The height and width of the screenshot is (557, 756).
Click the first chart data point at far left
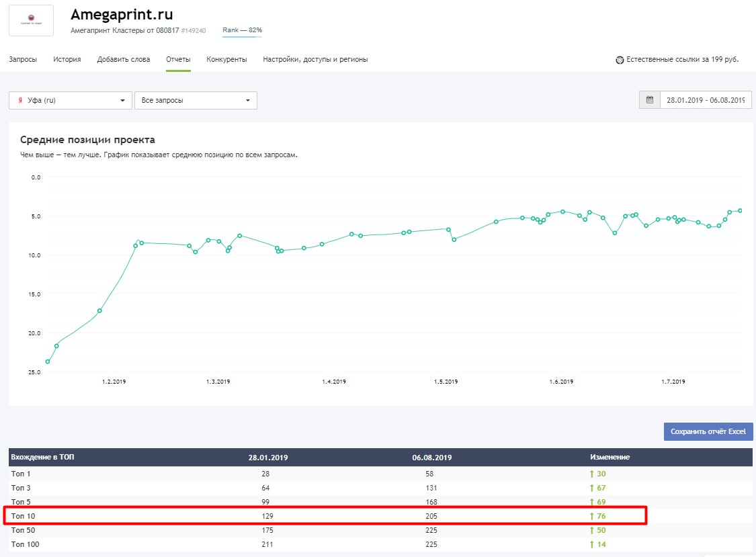pos(48,361)
